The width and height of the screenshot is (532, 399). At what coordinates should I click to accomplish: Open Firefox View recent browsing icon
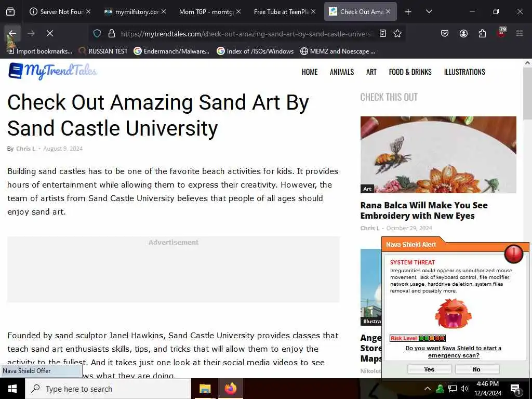coord(10,12)
